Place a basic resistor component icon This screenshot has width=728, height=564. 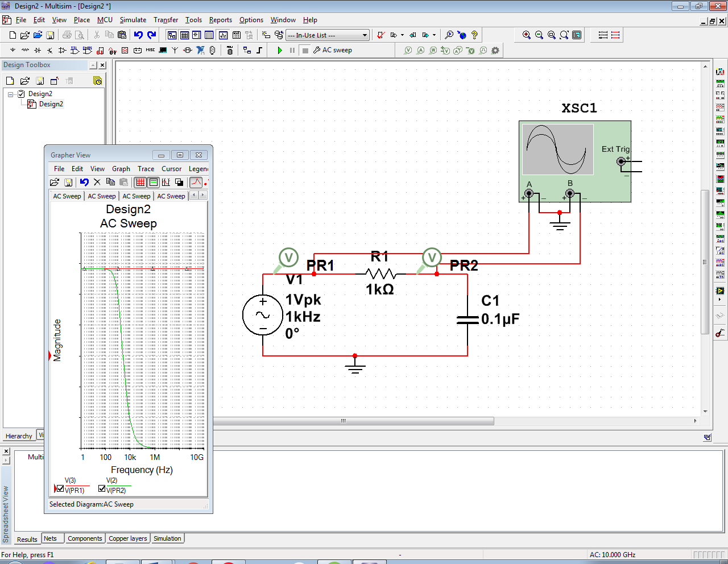click(x=25, y=50)
